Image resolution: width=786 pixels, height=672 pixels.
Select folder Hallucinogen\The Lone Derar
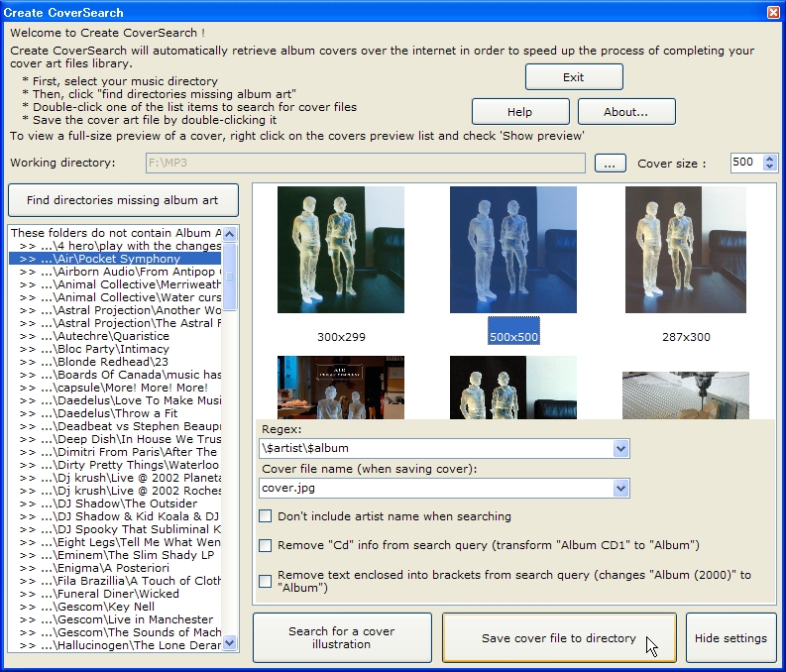(115, 645)
